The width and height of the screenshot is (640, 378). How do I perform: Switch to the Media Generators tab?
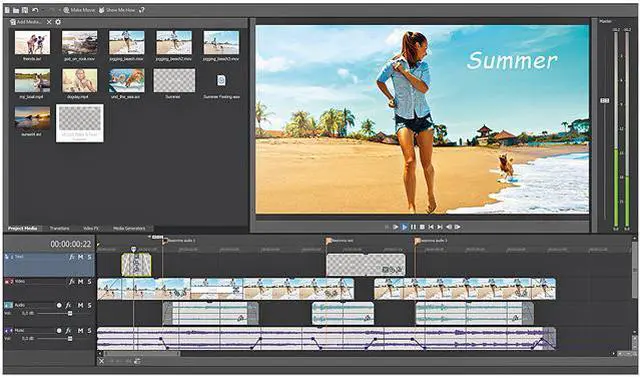pos(129,228)
